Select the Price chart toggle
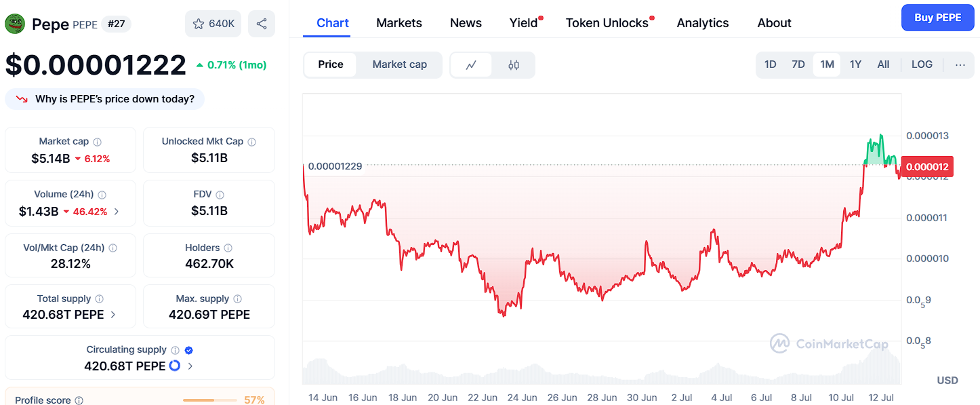 pos(331,64)
